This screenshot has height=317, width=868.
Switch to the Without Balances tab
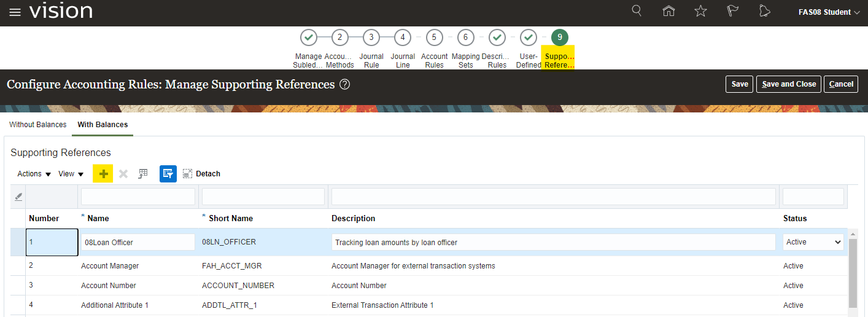[38, 125]
